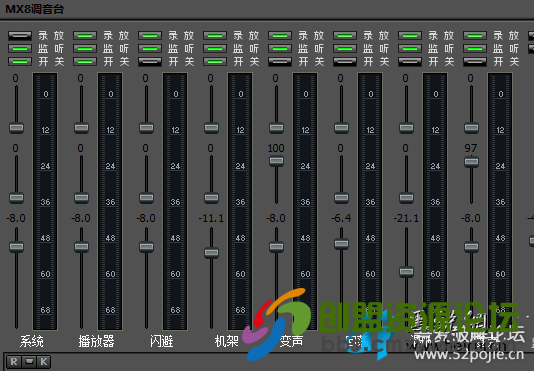
Task: Select the 机架 channel name label
Action: 227,341
